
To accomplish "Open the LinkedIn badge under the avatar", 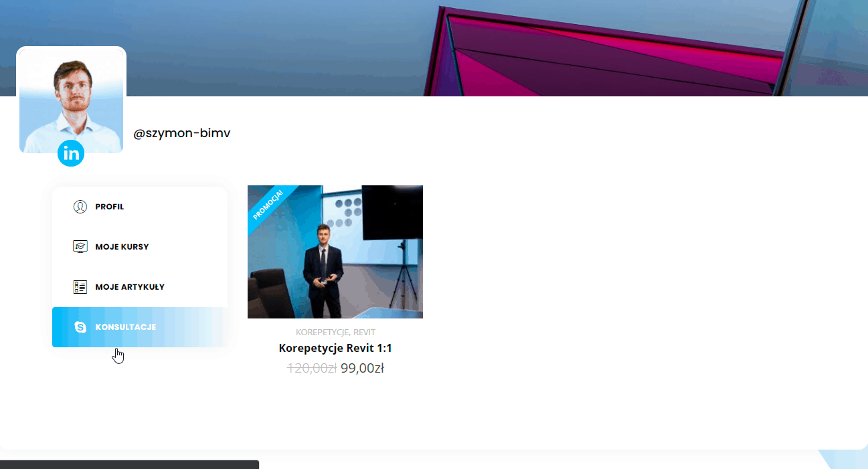I will click(71, 153).
